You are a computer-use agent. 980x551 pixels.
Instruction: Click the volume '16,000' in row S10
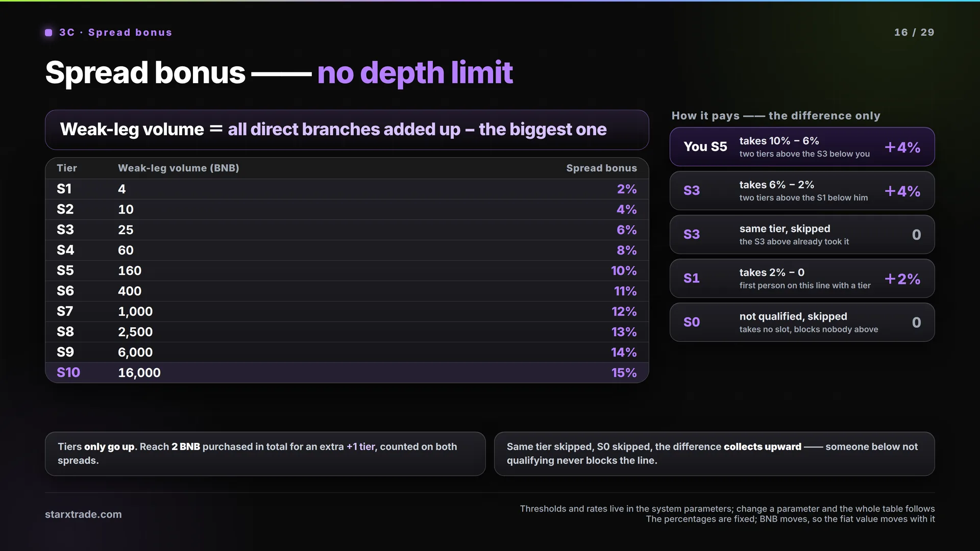pyautogui.click(x=139, y=372)
